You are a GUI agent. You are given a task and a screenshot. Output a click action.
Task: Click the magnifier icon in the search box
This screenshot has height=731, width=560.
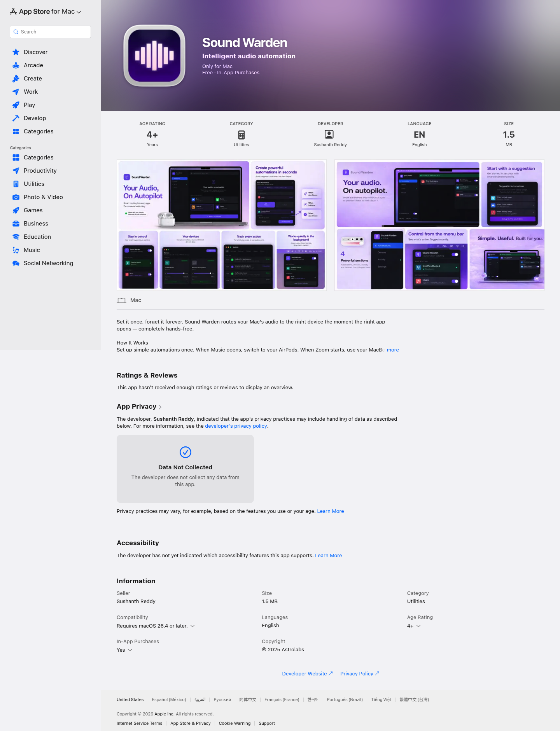[x=16, y=32]
